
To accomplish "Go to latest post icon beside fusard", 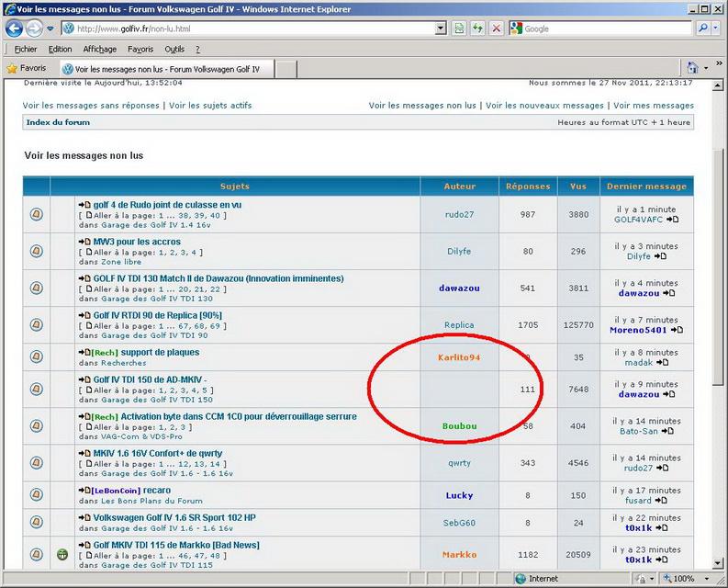I will pyautogui.click(x=661, y=501).
